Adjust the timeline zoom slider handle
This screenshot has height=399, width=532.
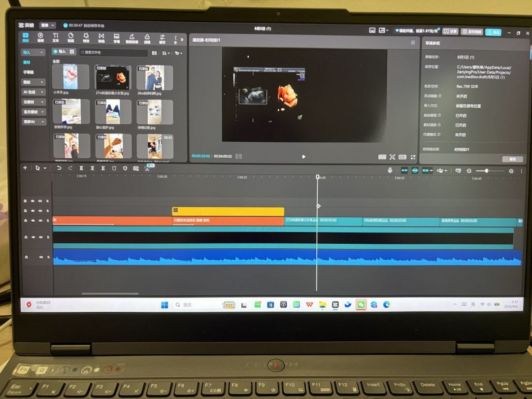(487, 170)
